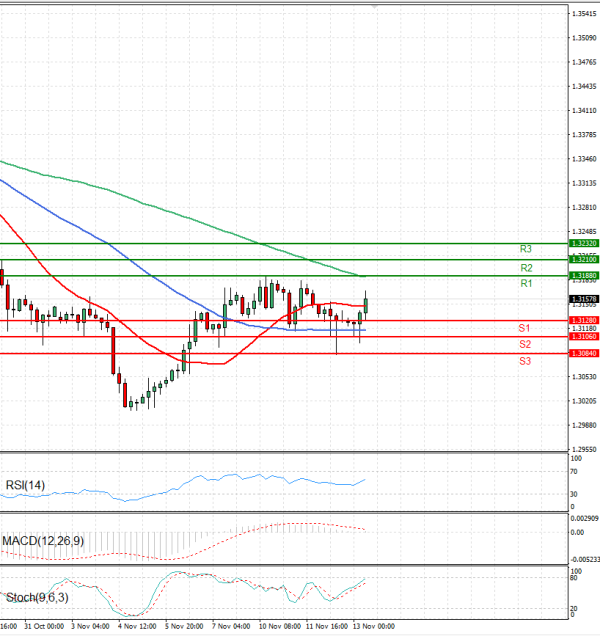
Task: Select the R3 resistance level label
Action: pyautogui.click(x=525, y=249)
